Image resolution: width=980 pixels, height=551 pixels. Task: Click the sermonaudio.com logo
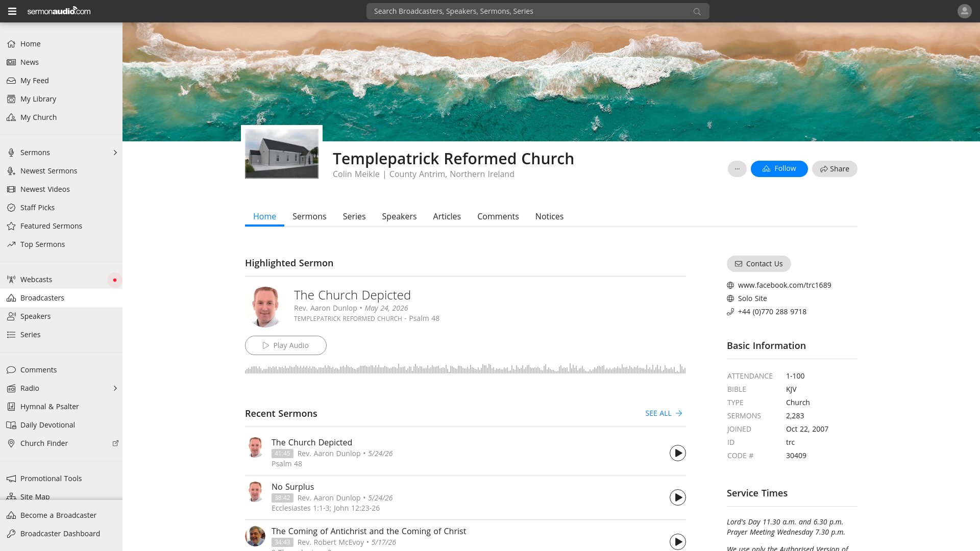pyautogui.click(x=59, y=11)
